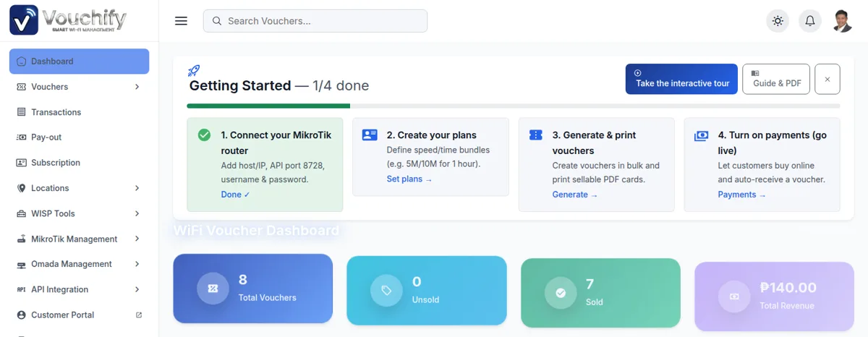Click the Locations pin icon
868x337 pixels.
(x=21, y=188)
